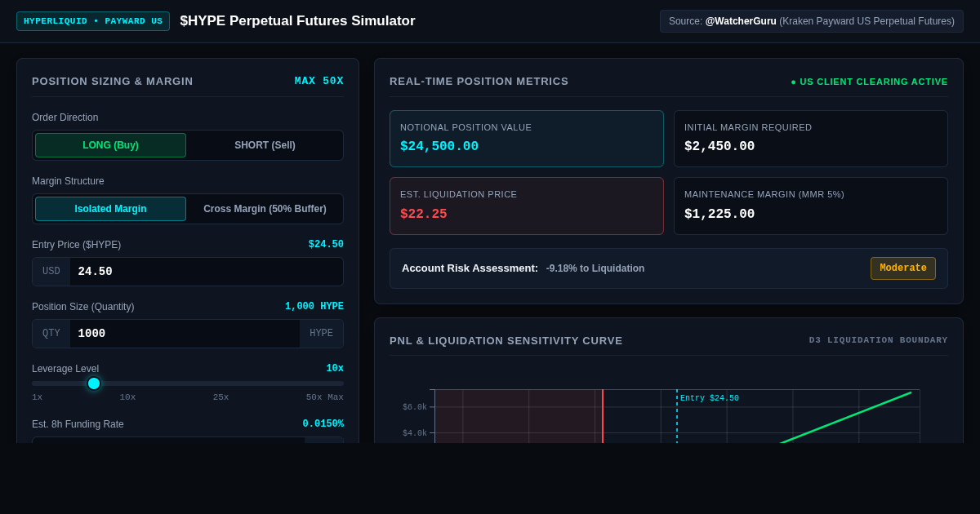
Task: Select LONG (Buy) order direction
Action: (110, 145)
